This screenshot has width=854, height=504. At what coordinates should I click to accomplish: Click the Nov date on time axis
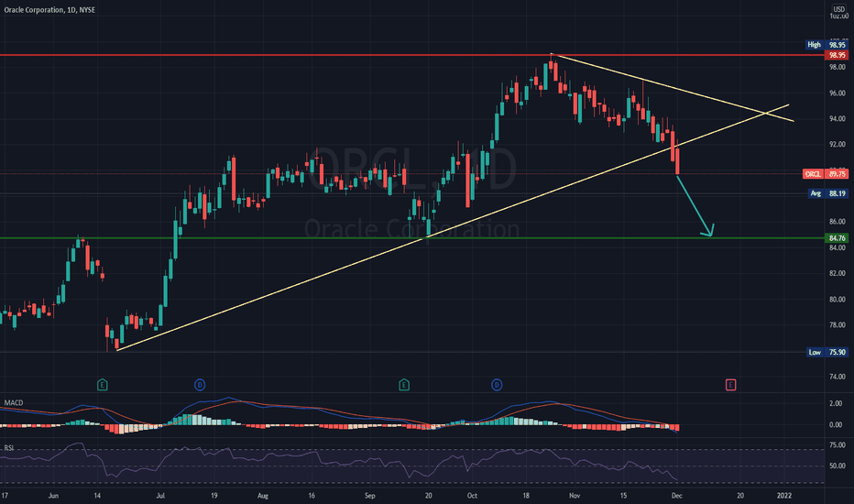pyautogui.click(x=574, y=496)
